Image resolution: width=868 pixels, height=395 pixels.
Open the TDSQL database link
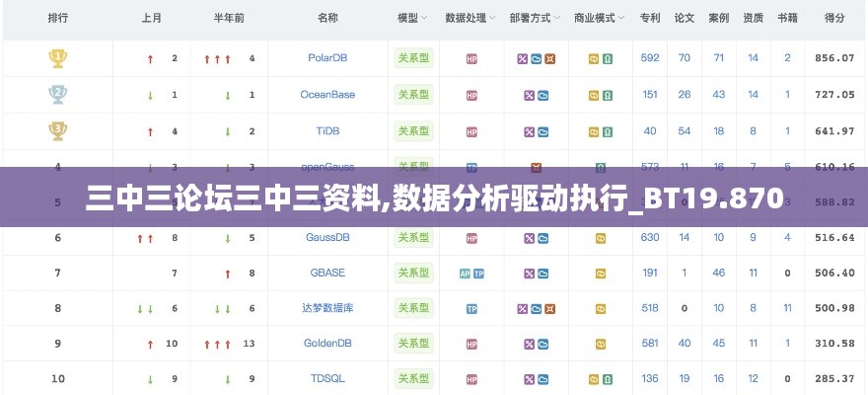327,379
